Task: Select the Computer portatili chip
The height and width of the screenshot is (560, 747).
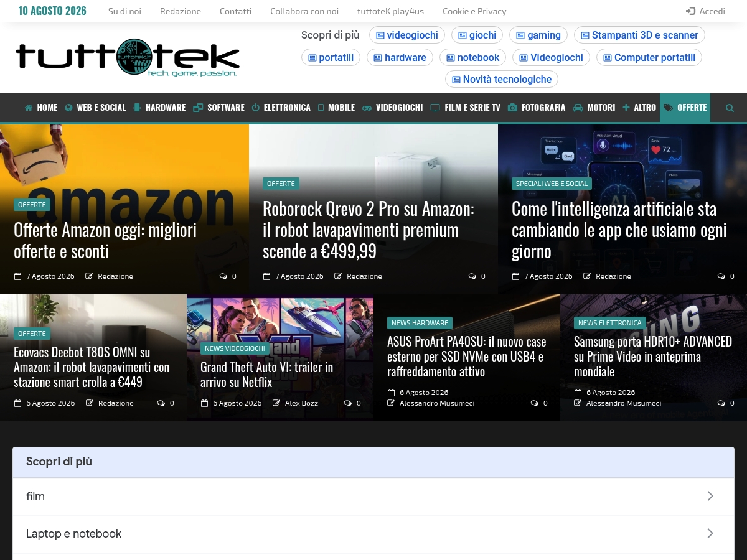Action: (x=649, y=57)
